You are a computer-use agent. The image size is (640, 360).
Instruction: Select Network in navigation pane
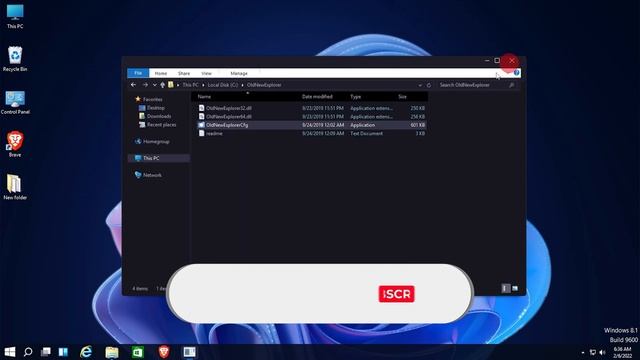(x=152, y=175)
